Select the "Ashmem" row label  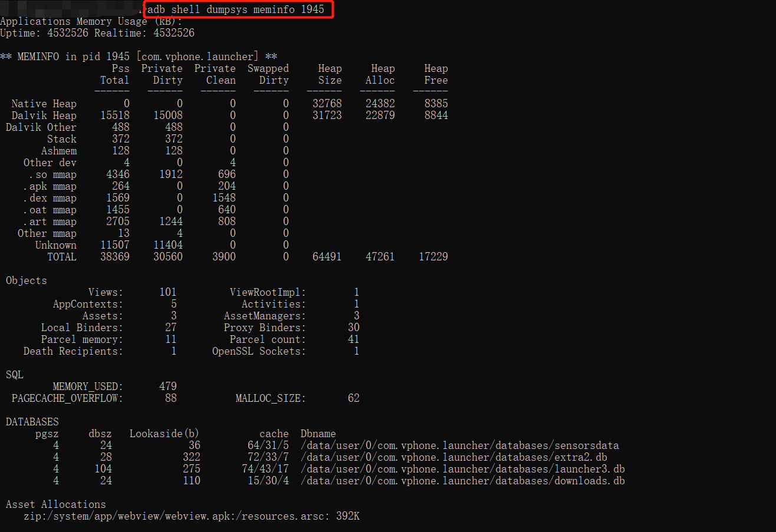[x=59, y=151]
